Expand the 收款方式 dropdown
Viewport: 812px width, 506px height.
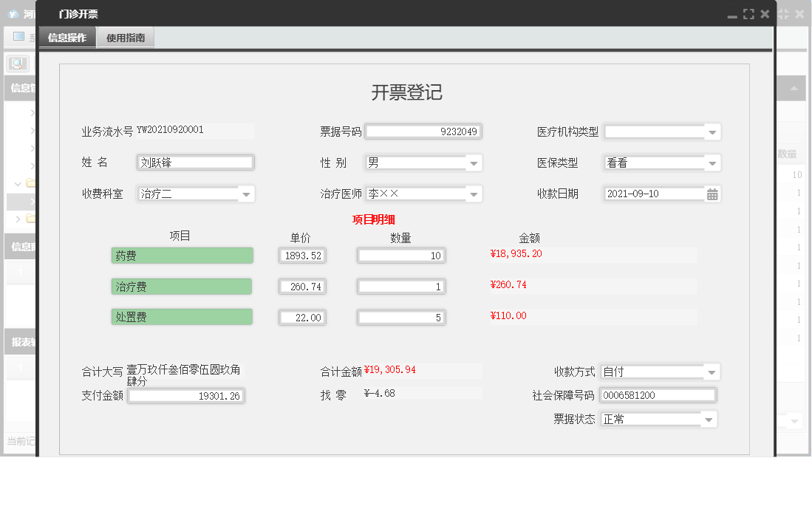[710, 372]
